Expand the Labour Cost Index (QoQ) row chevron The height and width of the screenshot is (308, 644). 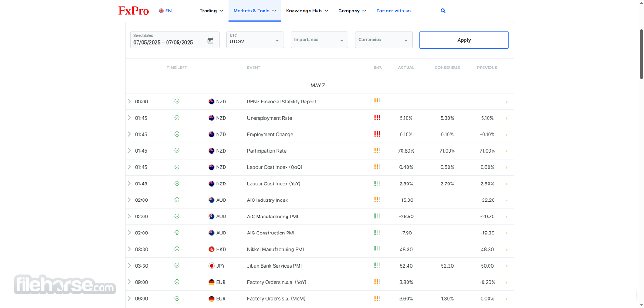(129, 167)
